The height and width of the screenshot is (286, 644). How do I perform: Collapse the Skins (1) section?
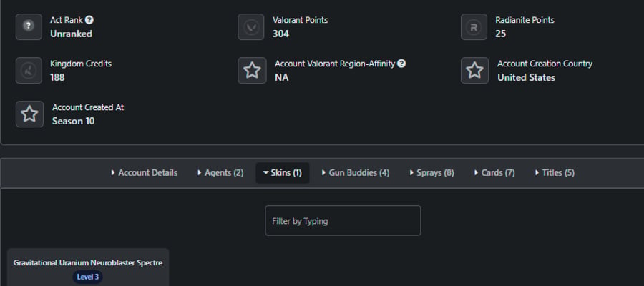pyautogui.click(x=283, y=173)
